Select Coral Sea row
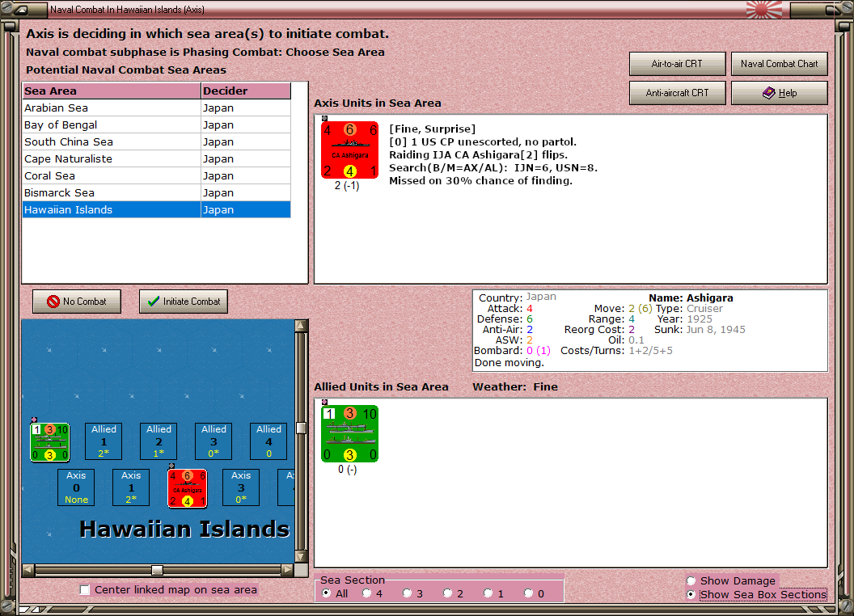 point(156,176)
